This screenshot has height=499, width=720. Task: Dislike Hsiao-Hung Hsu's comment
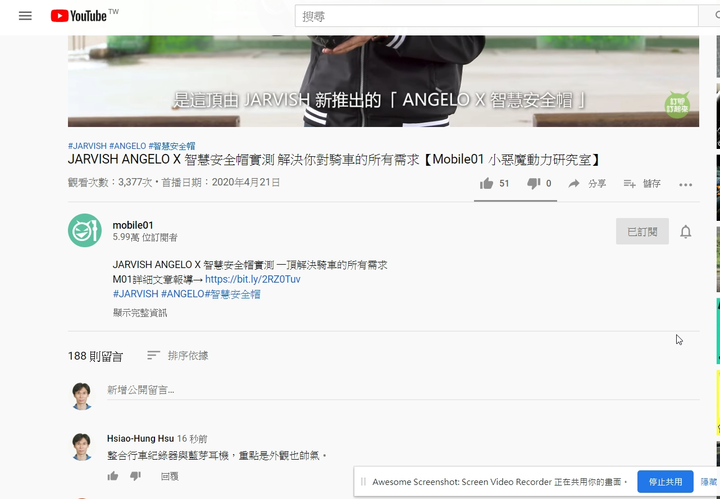coord(135,476)
